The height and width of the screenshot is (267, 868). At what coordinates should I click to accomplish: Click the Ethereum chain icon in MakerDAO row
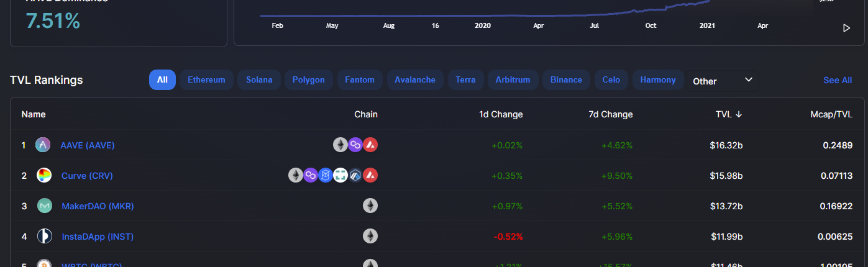tap(370, 206)
